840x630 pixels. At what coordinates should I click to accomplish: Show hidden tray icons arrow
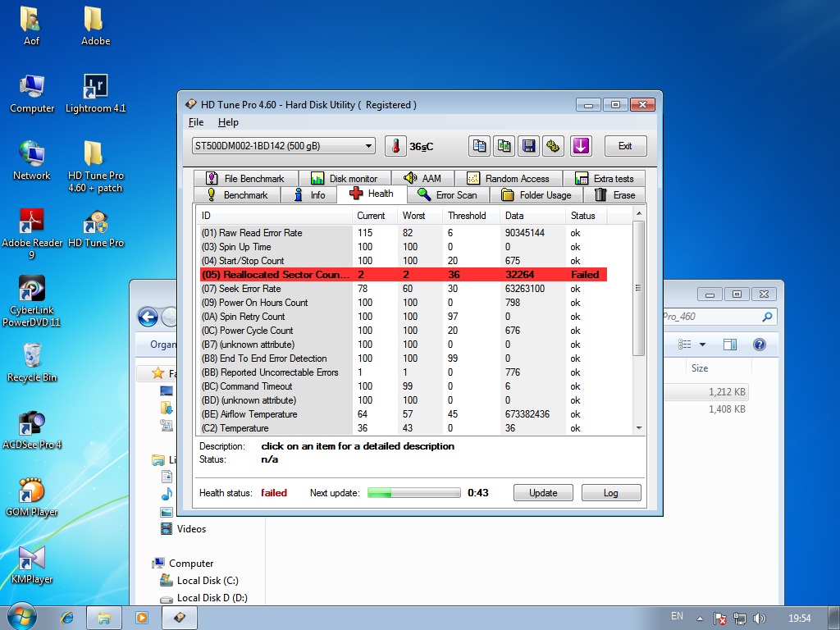[699, 619]
